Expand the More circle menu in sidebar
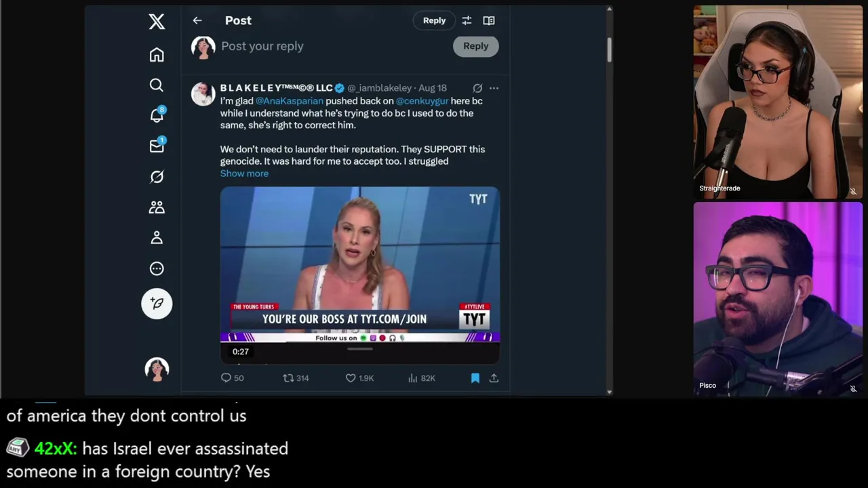 click(x=157, y=268)
